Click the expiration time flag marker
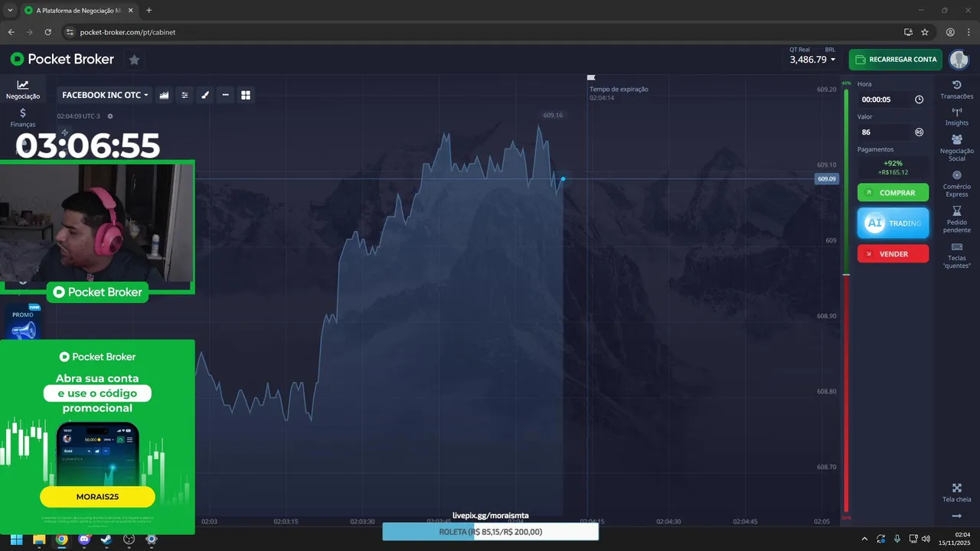The width and height of the screenshot is (980, 551). pyautogui.click(x=590, y=77)
